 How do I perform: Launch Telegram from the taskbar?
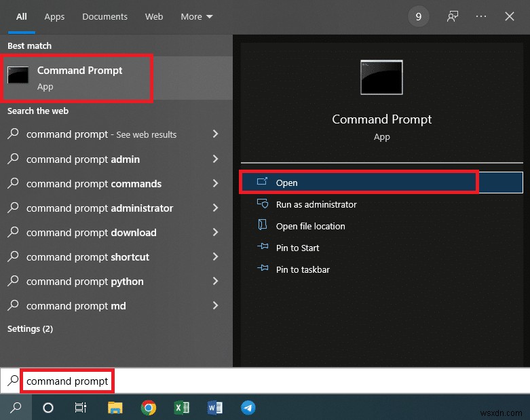tap(248, 408)
